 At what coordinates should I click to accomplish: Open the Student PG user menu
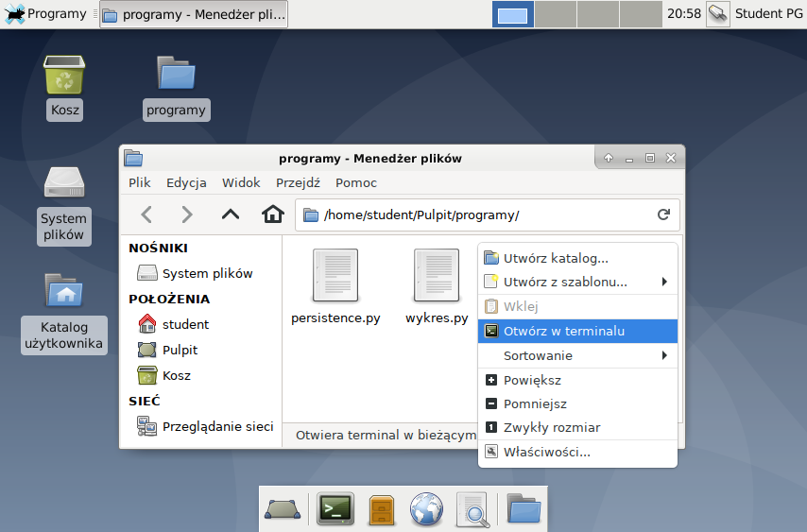click(768, 13)
